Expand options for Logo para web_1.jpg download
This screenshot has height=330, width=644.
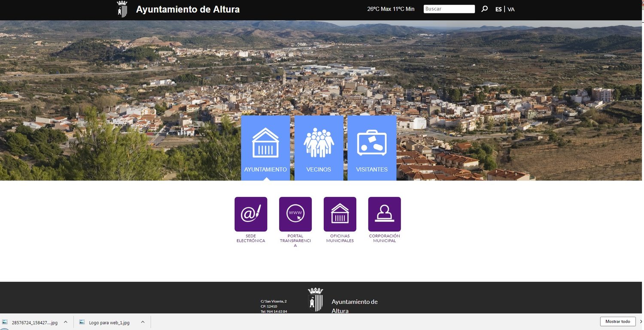point(142,322)
